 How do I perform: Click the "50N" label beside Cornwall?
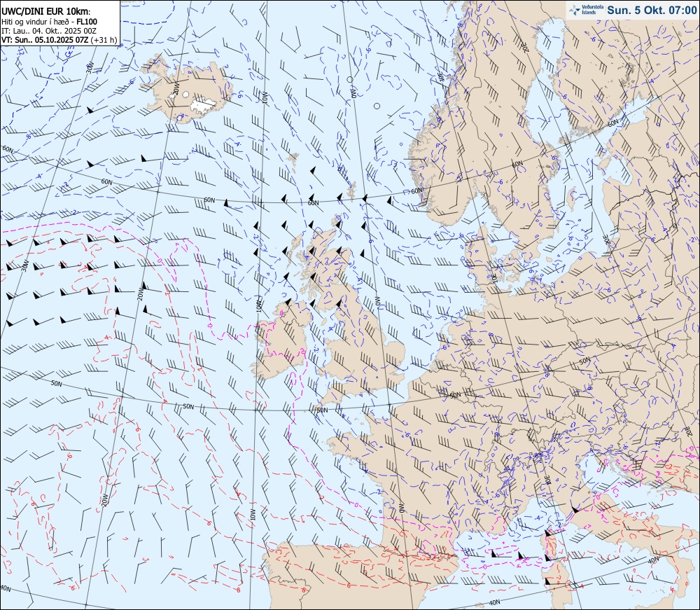point(322,410)
